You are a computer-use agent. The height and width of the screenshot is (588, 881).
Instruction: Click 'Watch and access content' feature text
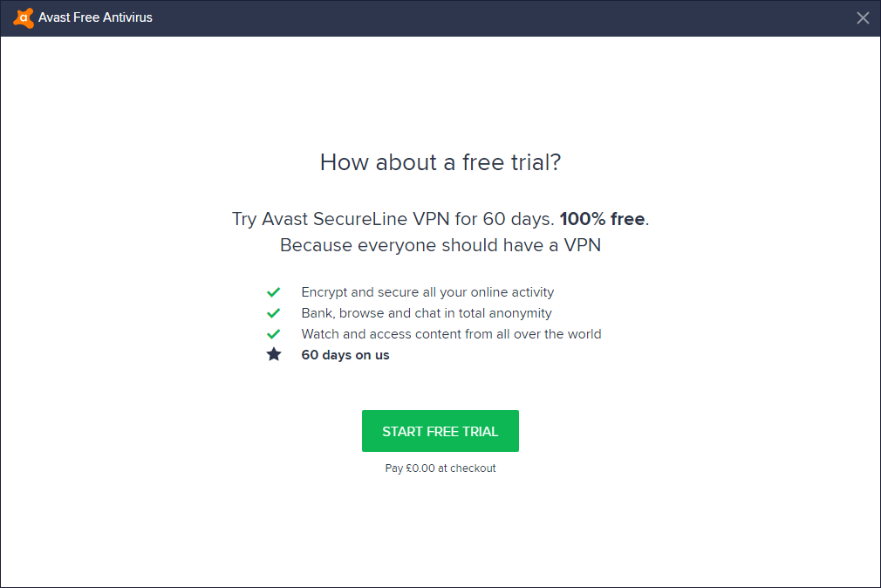click(451, 334)
